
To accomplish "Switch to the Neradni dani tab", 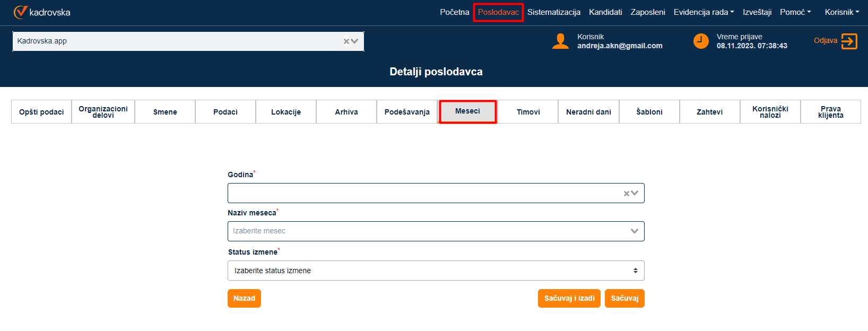I will tap(588, 112).
